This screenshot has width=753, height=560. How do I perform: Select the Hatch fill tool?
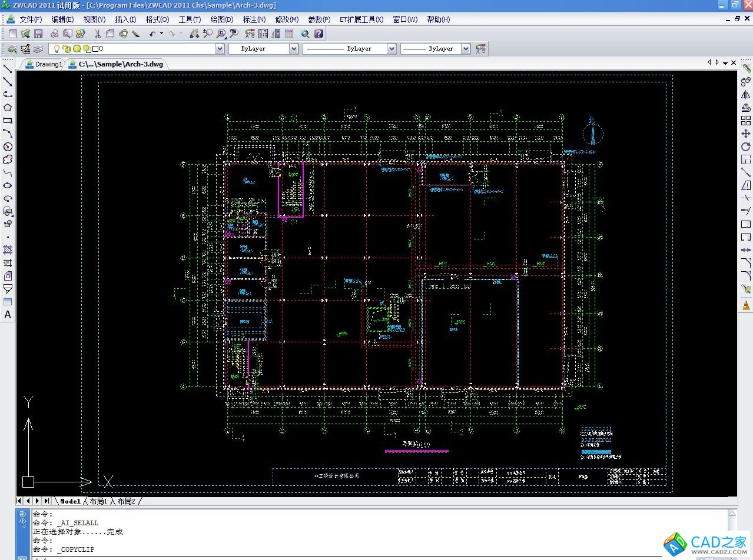click(8, 250)
